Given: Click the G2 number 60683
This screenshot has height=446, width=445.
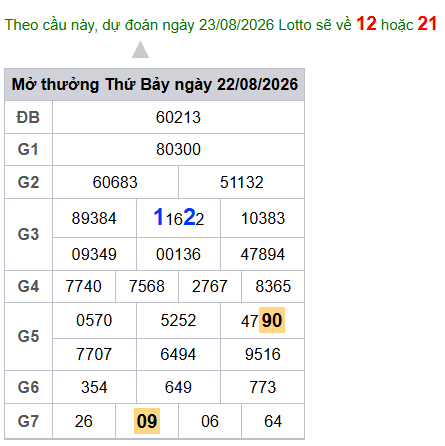Looking at the screenshot, I should [115, 182].
